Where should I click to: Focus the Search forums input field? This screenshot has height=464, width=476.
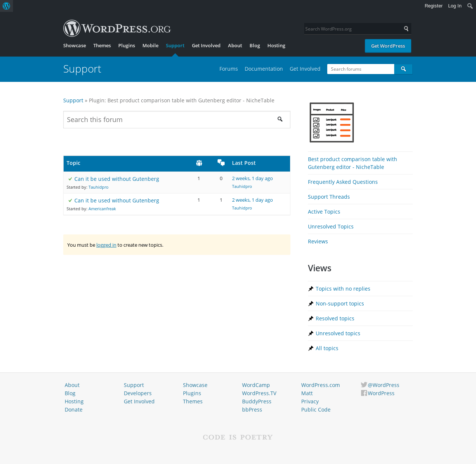(361, 69)
